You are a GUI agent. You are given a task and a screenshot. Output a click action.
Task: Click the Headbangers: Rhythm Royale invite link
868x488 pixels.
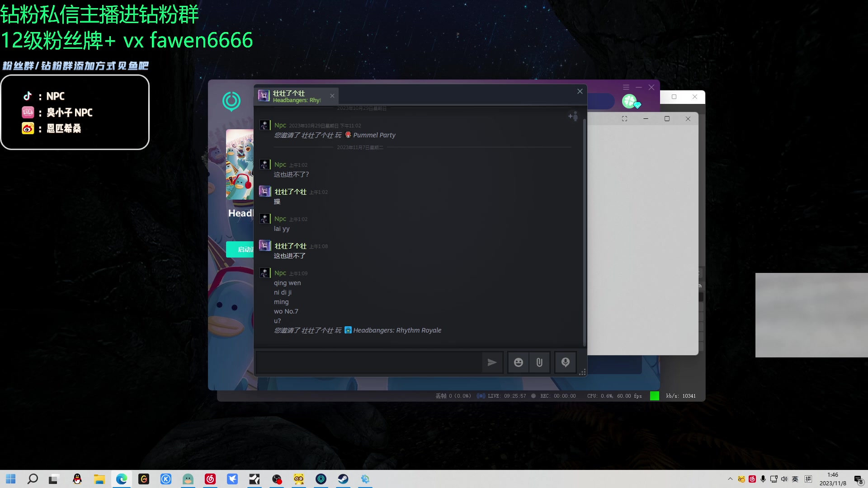[x=396, y=330]
